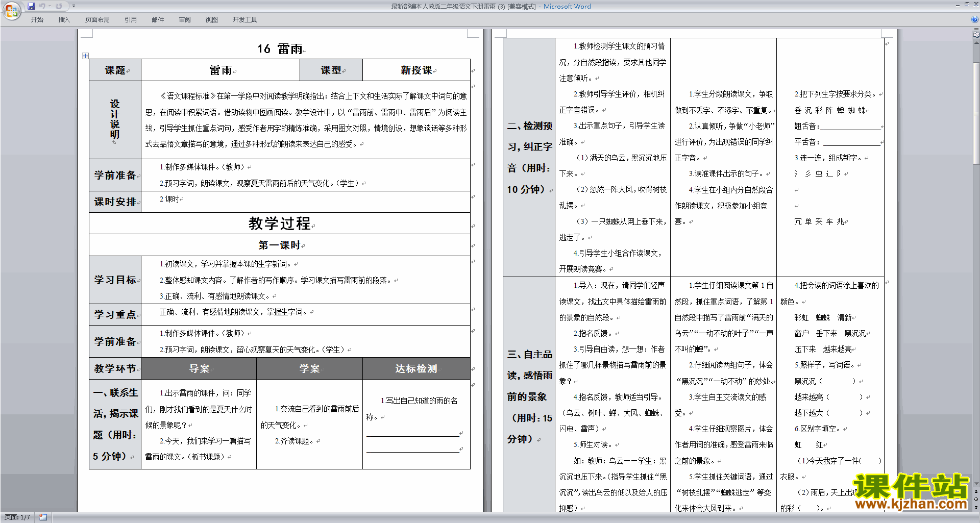The image size is (980, 523).
Task: Click the 设计说明 vertical label cell
Action: point(115,120)
